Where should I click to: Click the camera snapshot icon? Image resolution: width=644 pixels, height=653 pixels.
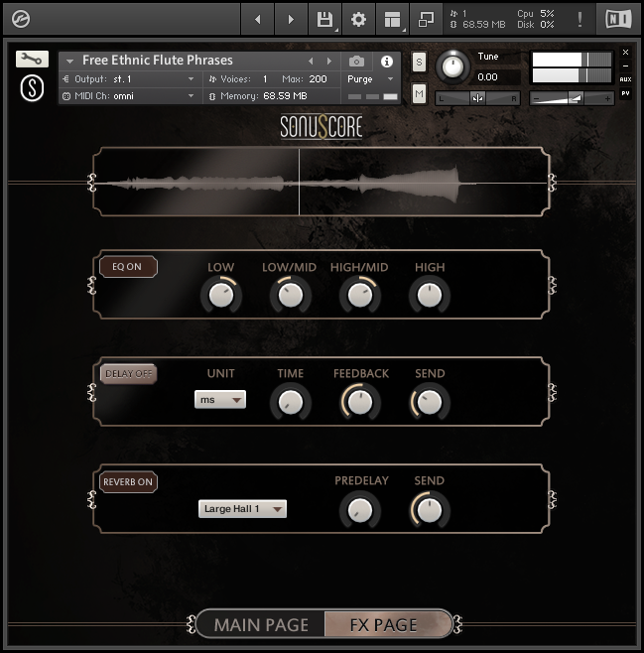coord(357,61)
